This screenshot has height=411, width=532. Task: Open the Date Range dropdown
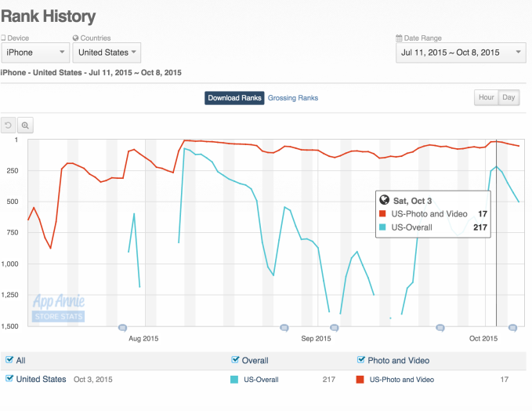pyautogui.click(x=461, y=53)
